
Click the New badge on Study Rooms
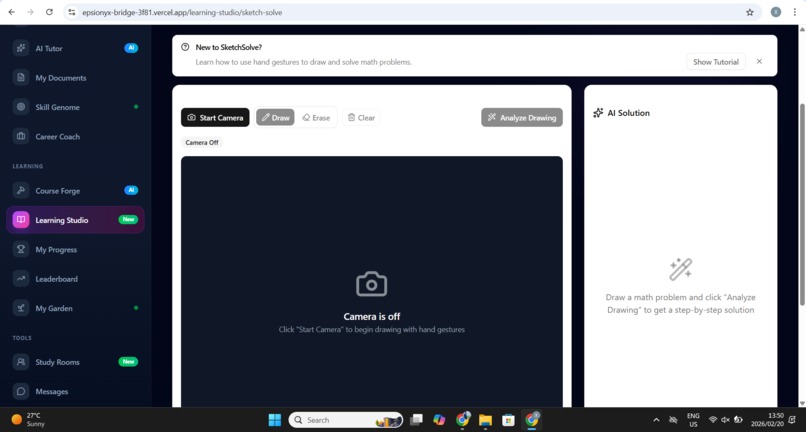point(128,362)
